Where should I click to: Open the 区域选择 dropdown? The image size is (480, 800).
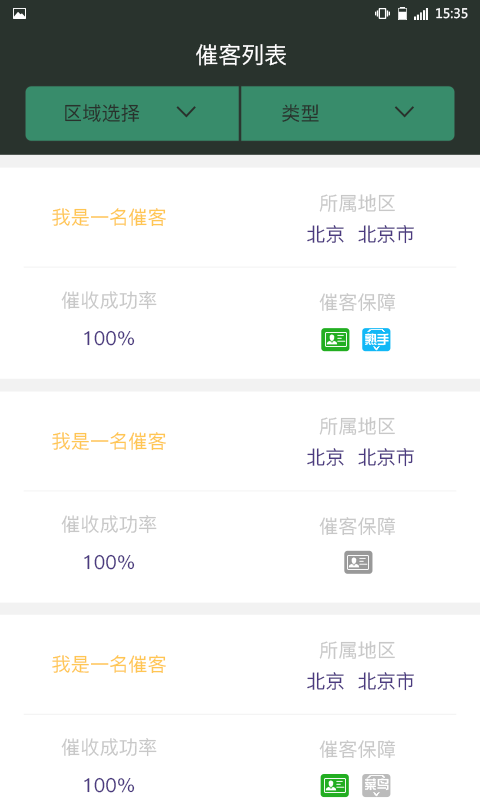point(132,113)
